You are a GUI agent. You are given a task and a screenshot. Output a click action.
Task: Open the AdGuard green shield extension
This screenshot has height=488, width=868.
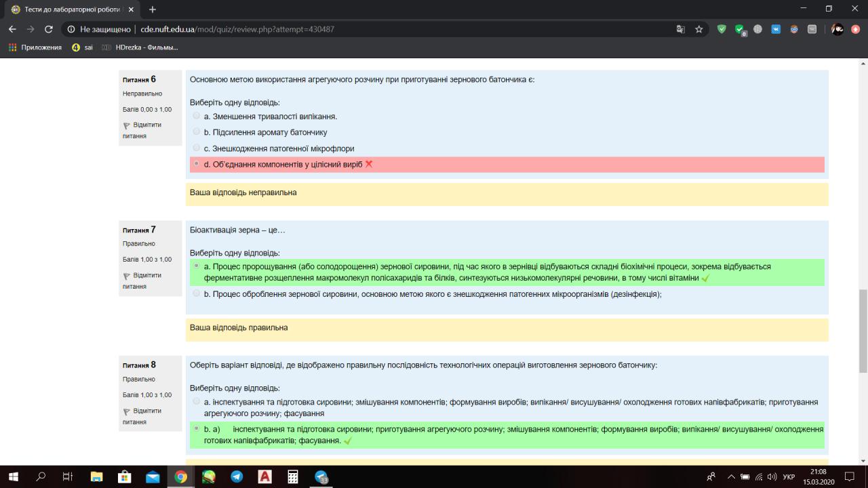722,29
